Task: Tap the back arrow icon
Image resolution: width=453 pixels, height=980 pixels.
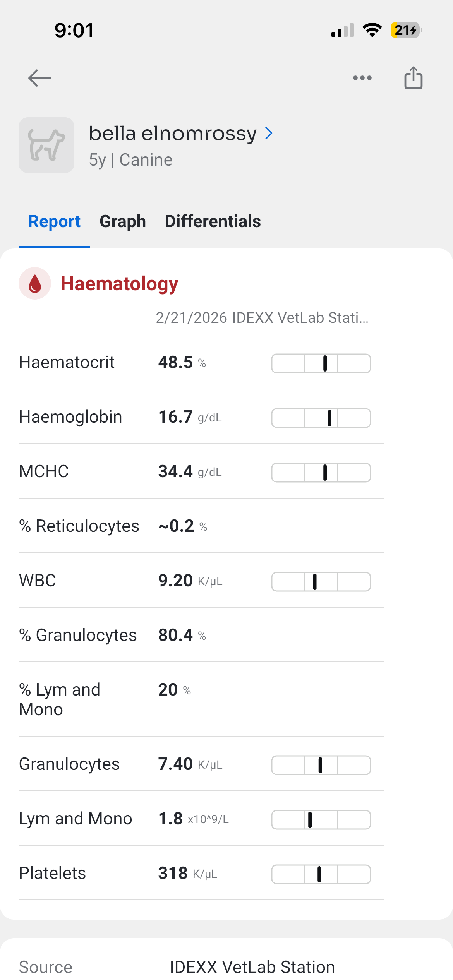Action: (x=39, y=78)
